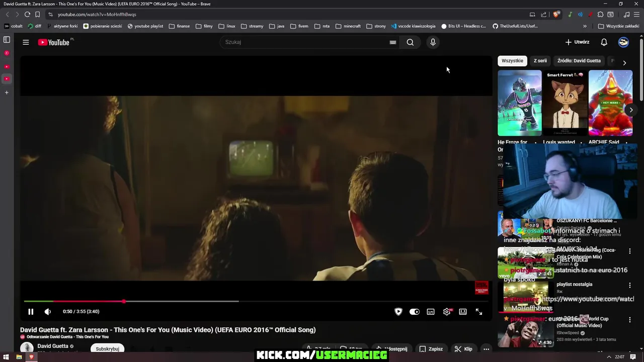Pause the video
This screenshot has width=644, height=362.
[31, 312]
